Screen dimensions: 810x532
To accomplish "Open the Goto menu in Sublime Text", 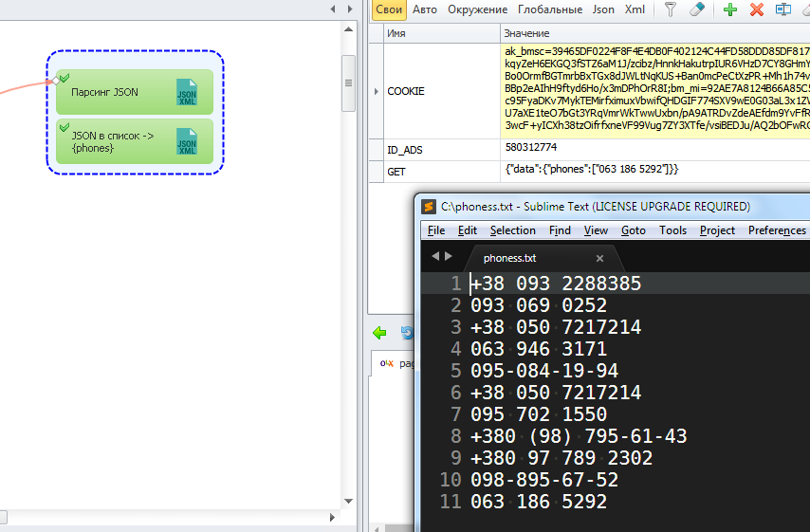I will (634, 230).
